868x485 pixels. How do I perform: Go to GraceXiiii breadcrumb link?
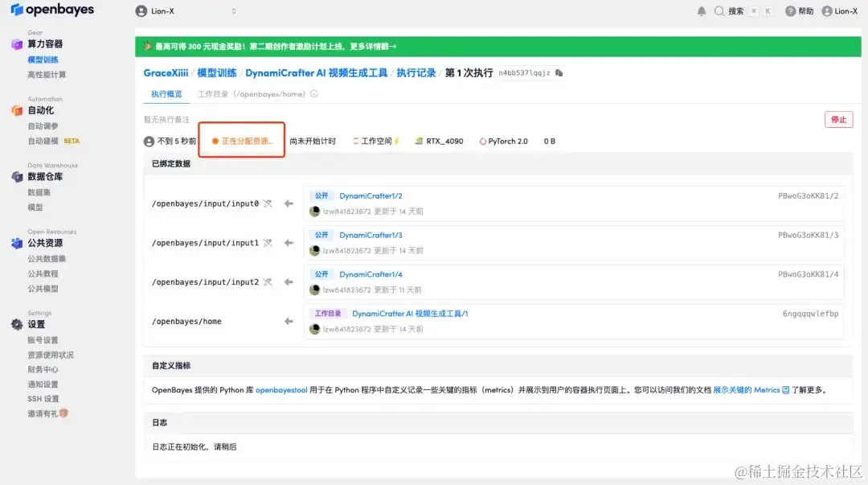pos(166,73)
